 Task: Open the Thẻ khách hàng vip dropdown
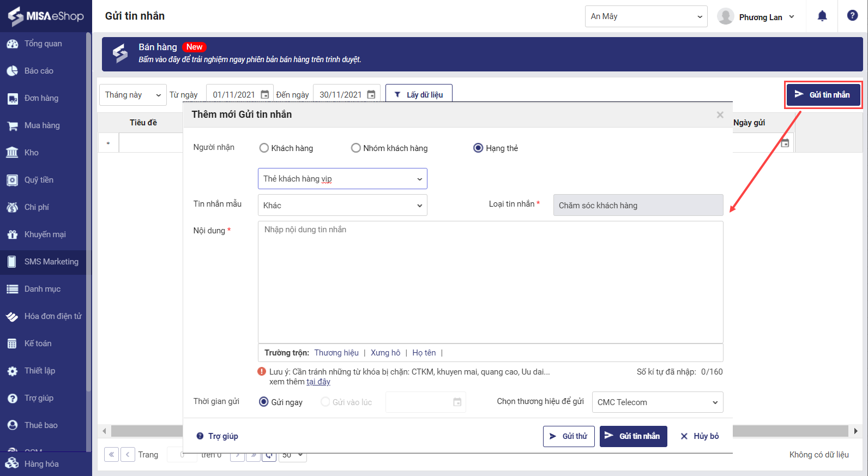click(342, 179)
